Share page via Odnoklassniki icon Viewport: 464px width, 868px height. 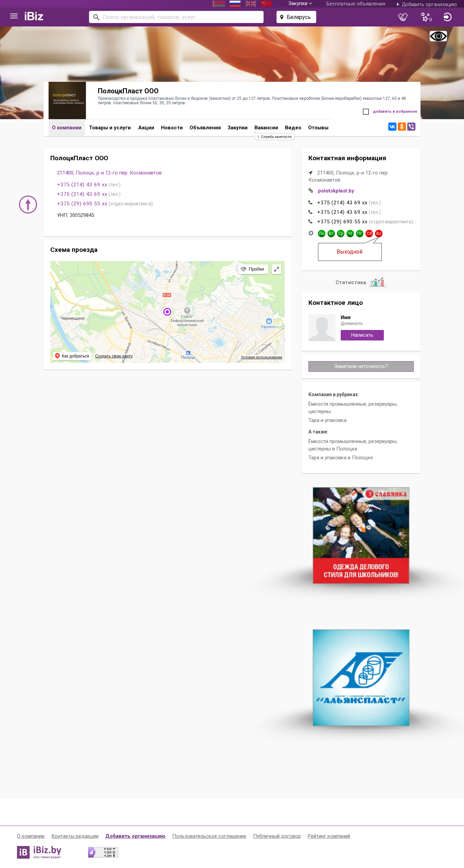point(402,127)
